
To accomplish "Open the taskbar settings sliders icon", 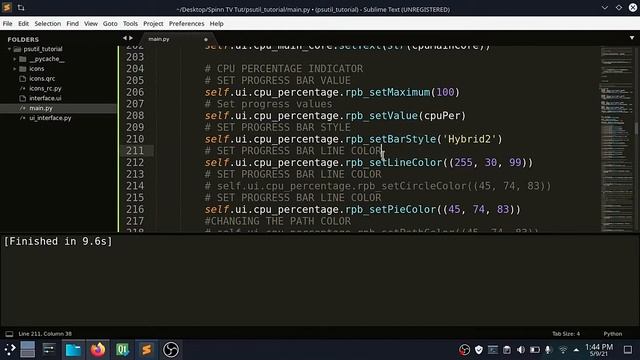I will (x=49, y=349).
